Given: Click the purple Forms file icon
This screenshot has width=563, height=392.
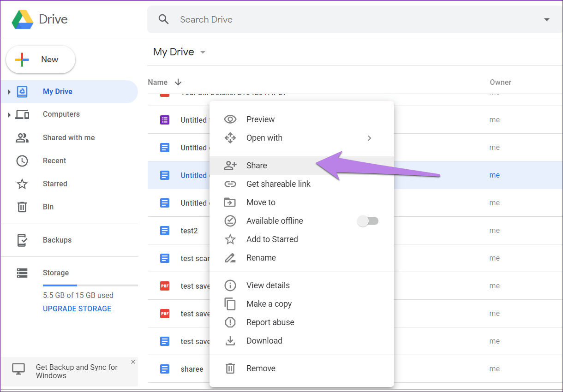Looking at the screenshot, I should click(x=165, y=120).
